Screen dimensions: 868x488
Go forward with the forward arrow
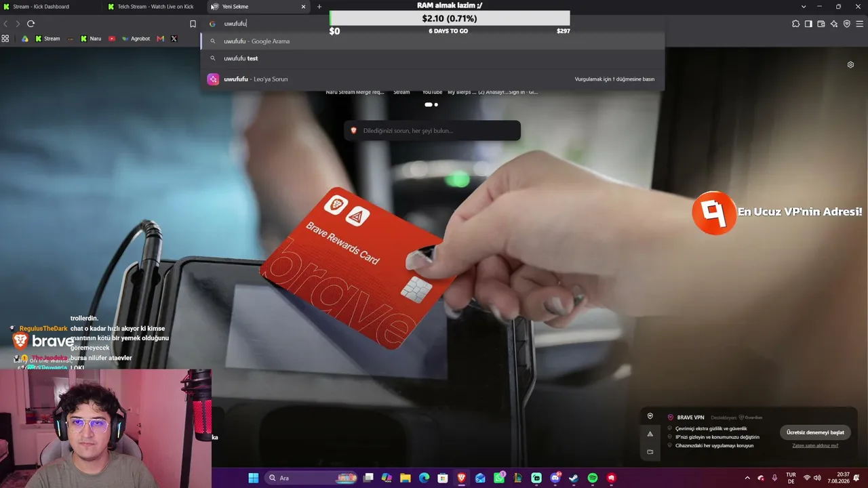click(x=18, y=24)
